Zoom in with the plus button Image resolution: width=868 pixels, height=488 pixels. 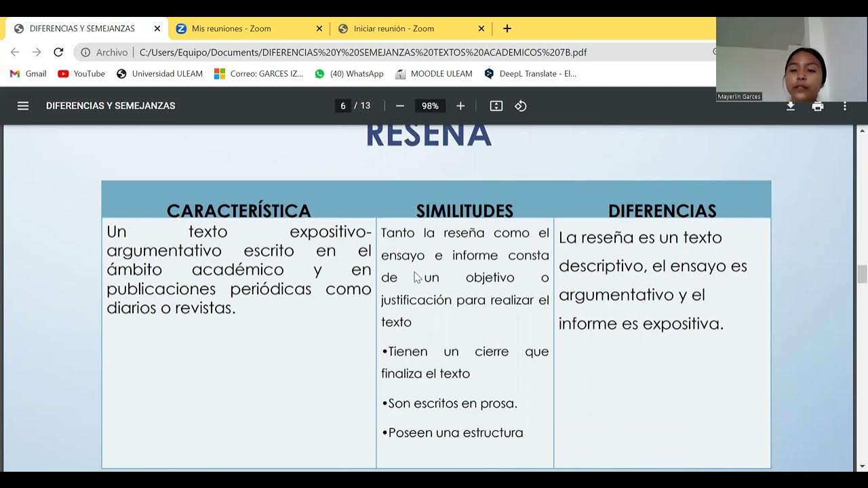coord(460,106)
